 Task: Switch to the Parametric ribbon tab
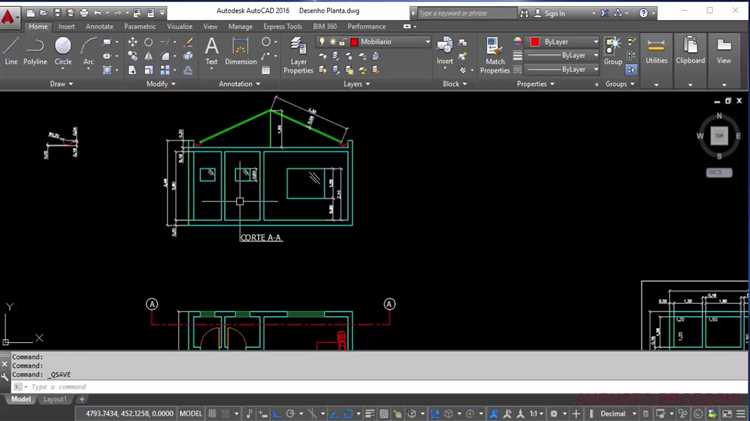[x=140, y=27]
